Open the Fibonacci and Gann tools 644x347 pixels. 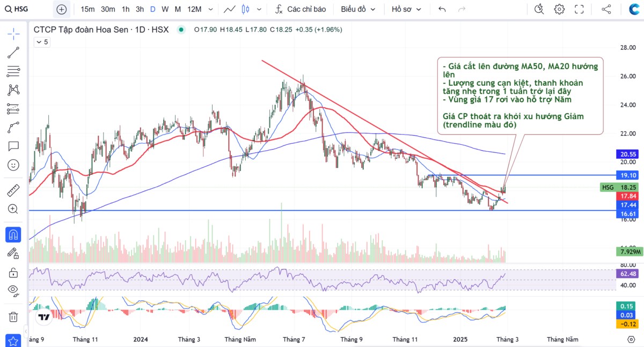click(x=13, y=71)
